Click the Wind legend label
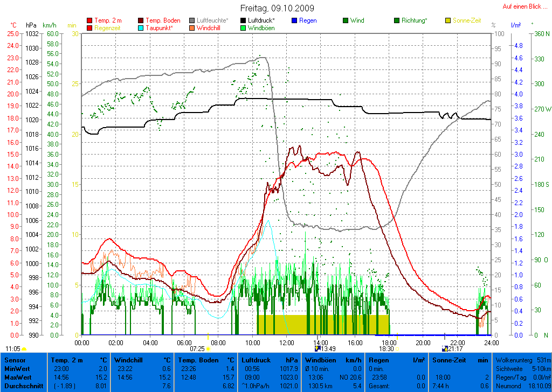The width and height of the screenshot is (552, 392). [357, 20]
